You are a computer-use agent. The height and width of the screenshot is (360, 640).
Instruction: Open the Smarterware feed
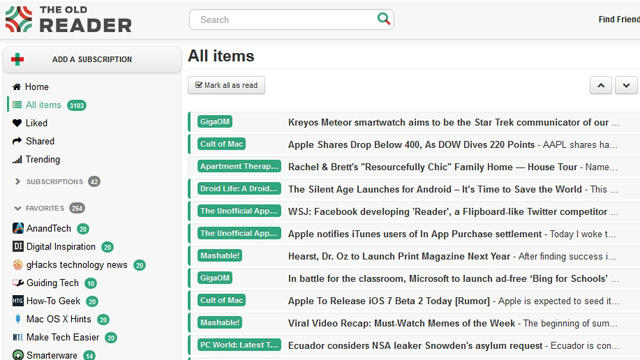click(52, 355)
